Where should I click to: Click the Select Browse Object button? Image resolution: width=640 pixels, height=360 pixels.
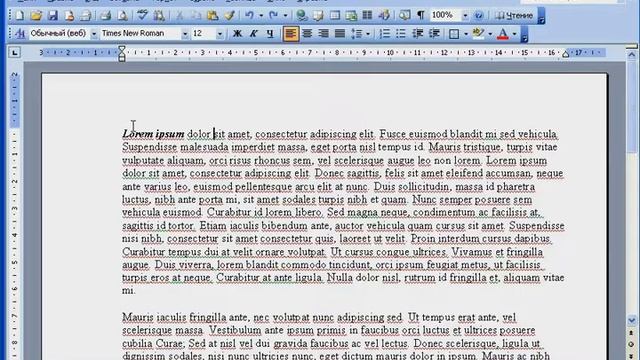pyautogui.click(x=632, y=344)
